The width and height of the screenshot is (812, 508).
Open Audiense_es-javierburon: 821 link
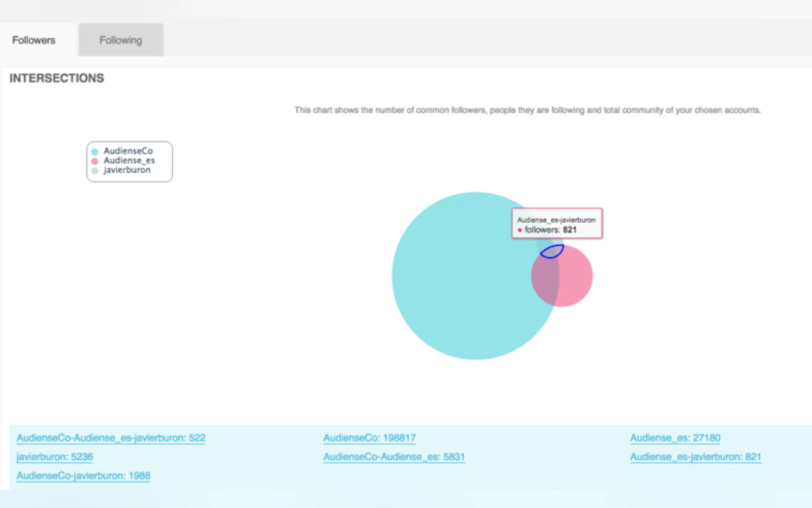pos(696,456)
